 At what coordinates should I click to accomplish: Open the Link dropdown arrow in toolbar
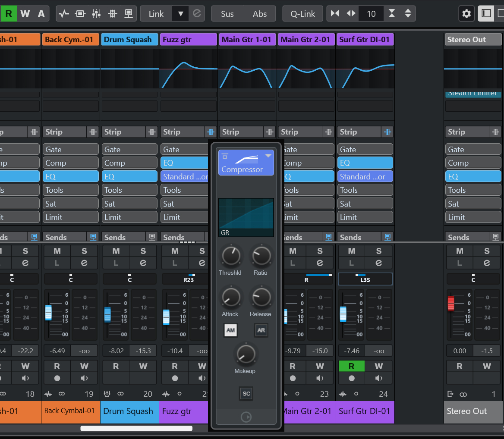[180, 14]
